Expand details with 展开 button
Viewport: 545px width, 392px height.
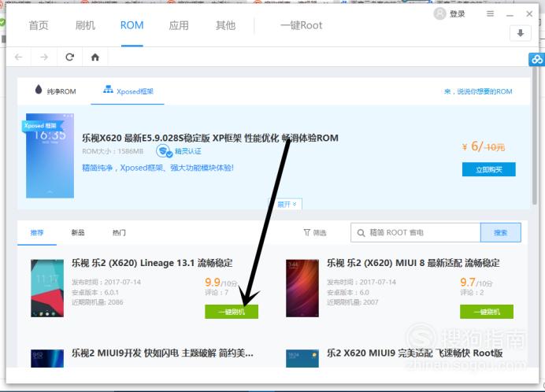(x=287, y=205)
